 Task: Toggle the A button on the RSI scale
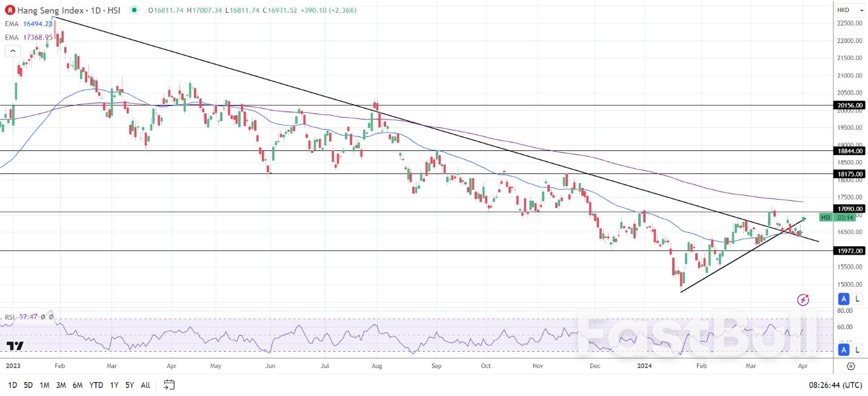843,349
